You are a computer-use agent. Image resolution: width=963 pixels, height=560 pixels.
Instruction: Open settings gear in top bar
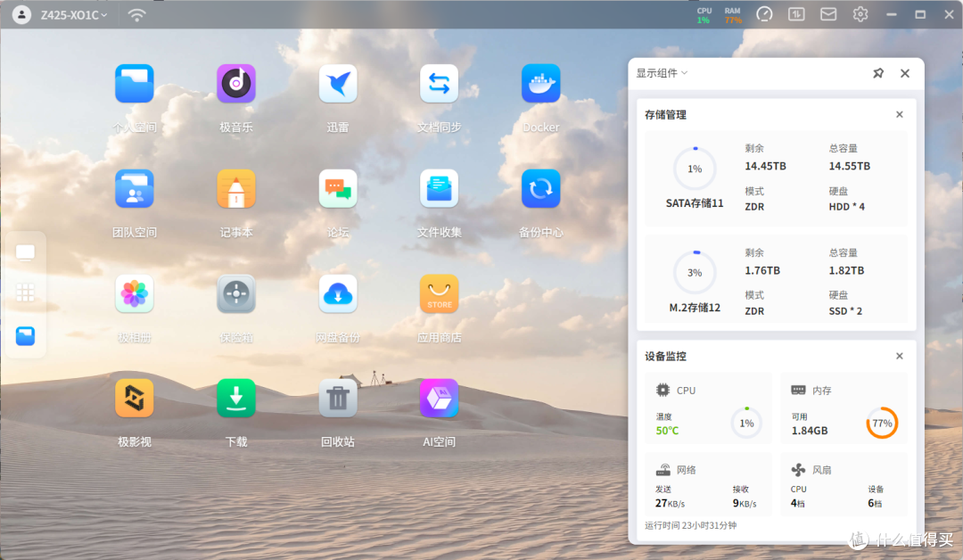[860, 14]
